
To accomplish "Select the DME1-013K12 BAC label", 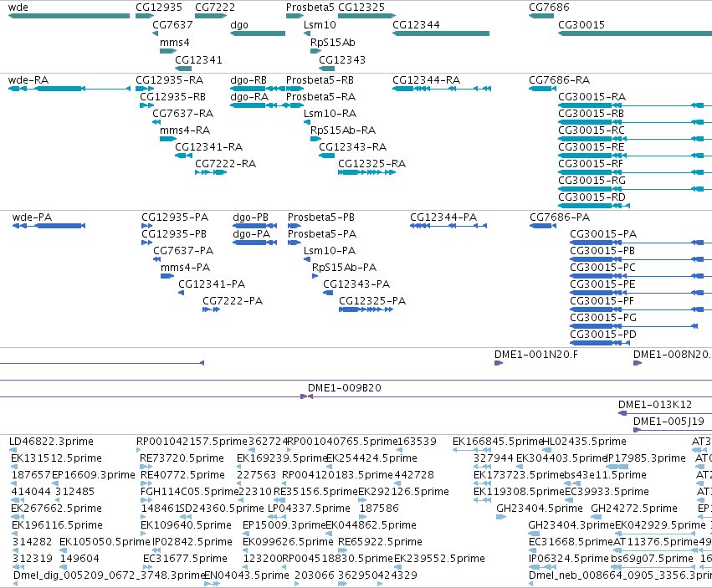I will [655, 405].
